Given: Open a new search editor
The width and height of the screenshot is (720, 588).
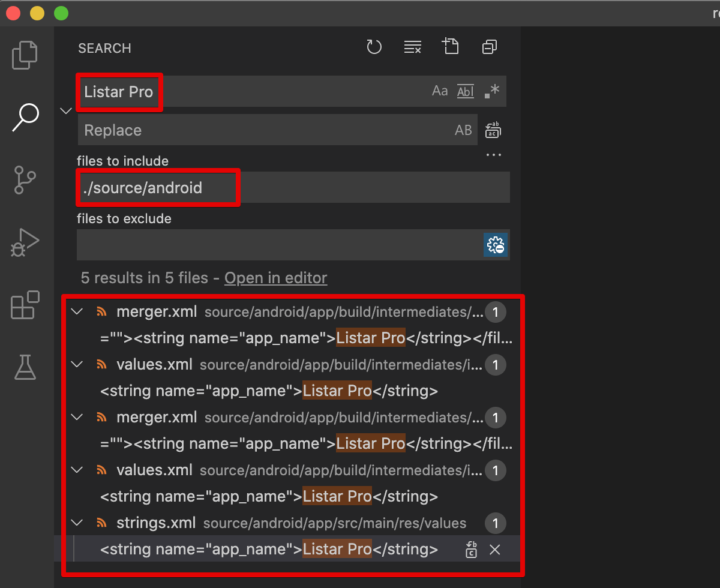Looking at the screenshot, I should (x=451, y=46).
